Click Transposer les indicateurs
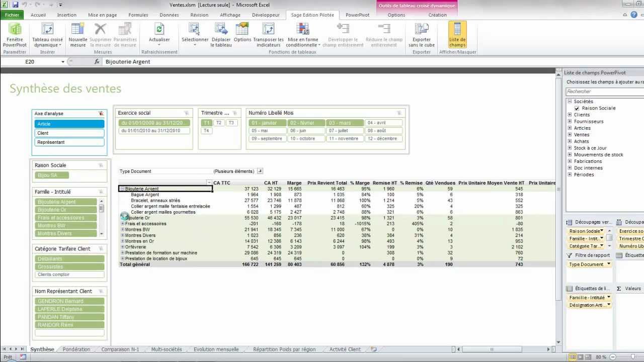The height and width of the screenshot is (362, 644). [x=268, y=35]
